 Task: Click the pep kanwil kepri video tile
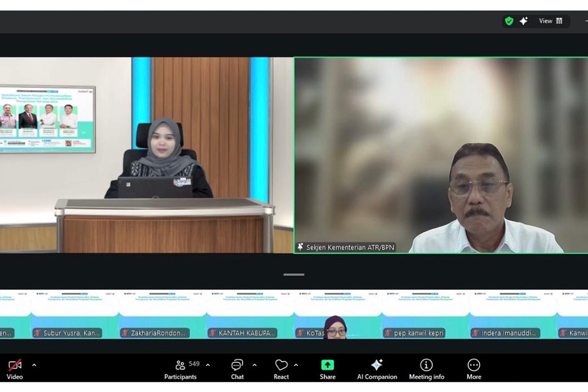tap(425, 314)
